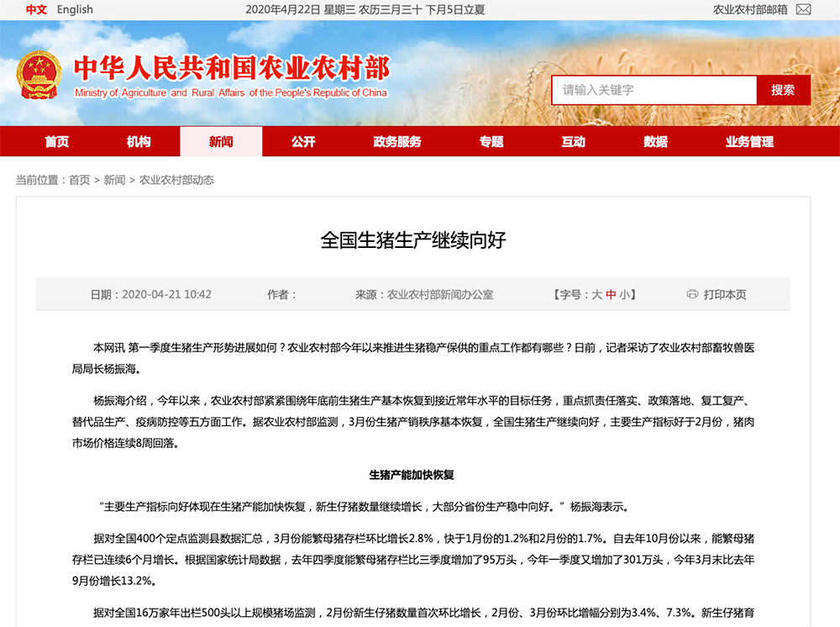Select the 新闻 nav tab
The image size is (840, 627).
pos(221,141)
